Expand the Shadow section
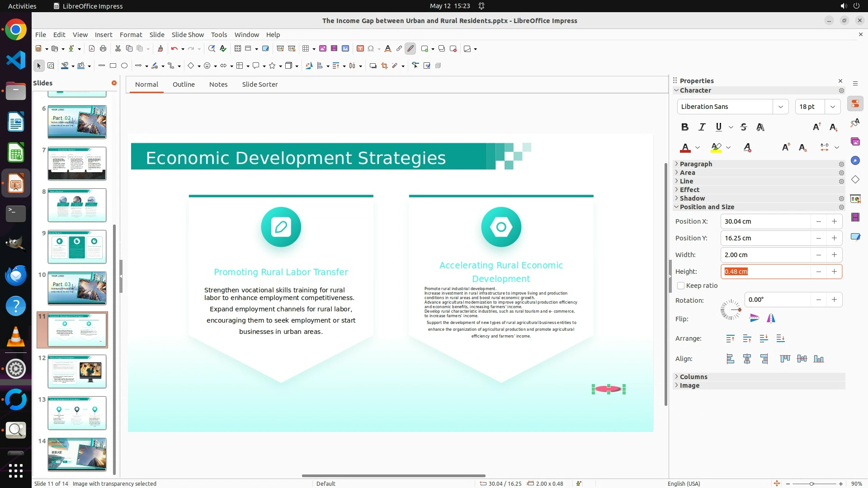Viewport: 868px width, 488px height. click(692, 198)
